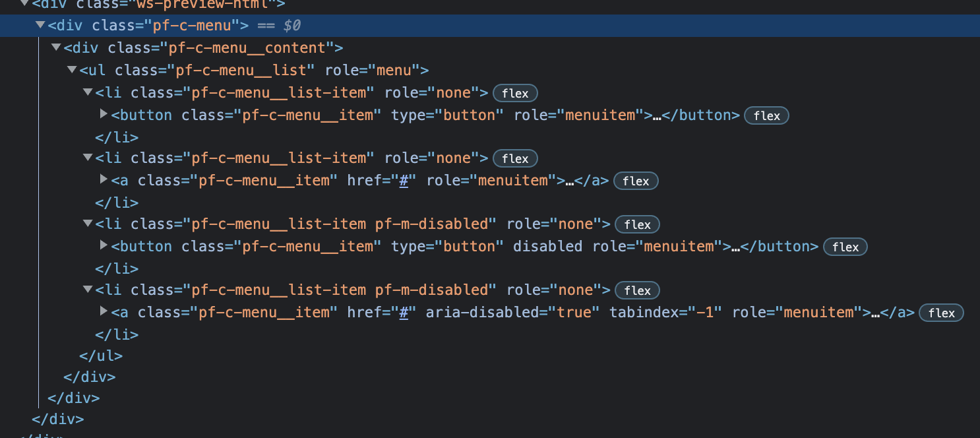Image resolution: width=980 pixels, height=438 pixels.
Task: Expand the first anchor menuitem element
Action: click(x=104, y=179)
